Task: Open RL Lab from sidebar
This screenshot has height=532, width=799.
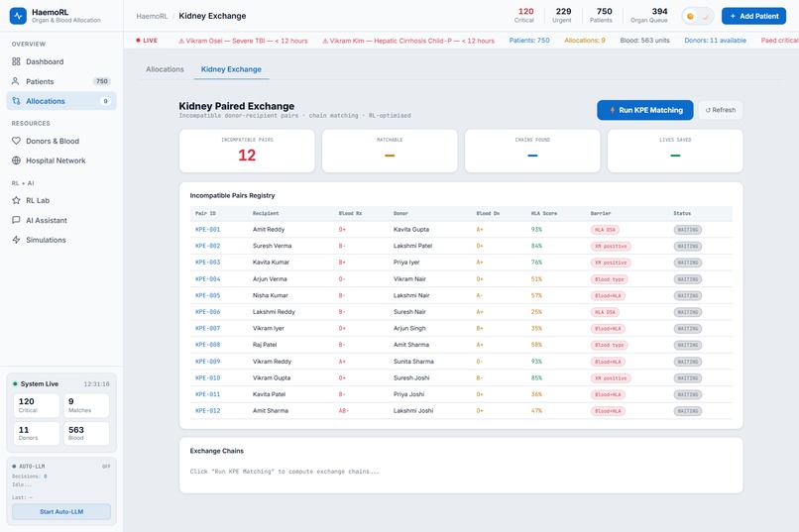Action: (x=61, y=200)
